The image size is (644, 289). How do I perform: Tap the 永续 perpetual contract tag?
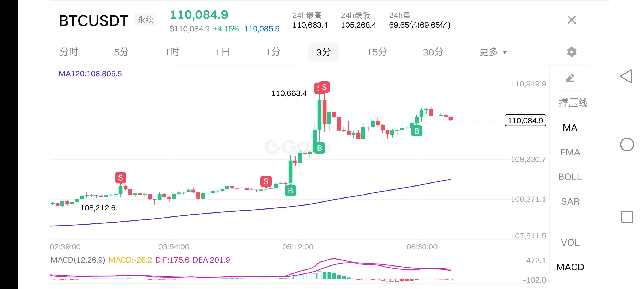tap(145, 20)
